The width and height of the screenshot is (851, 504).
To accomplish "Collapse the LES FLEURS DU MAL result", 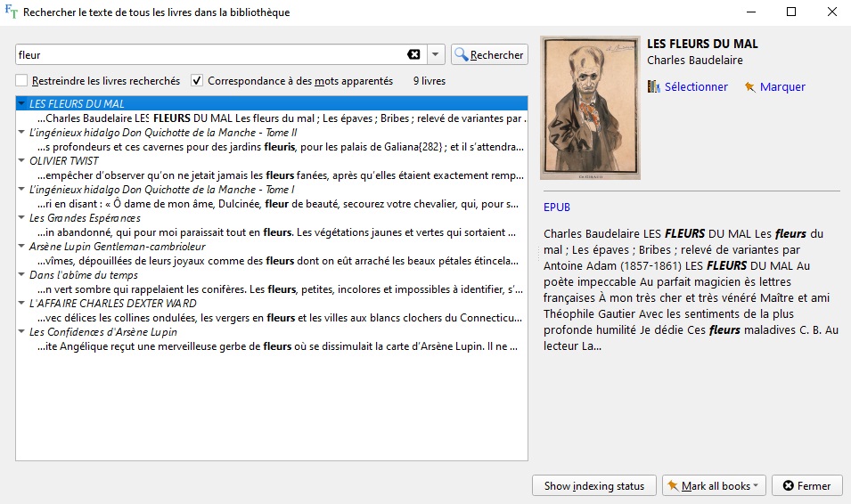I will coord(21,103).
